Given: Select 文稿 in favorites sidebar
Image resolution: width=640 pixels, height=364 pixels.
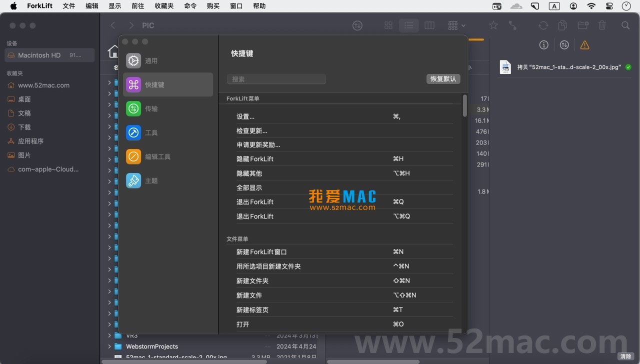Looking at the screenshot, I should coord(49,113).
